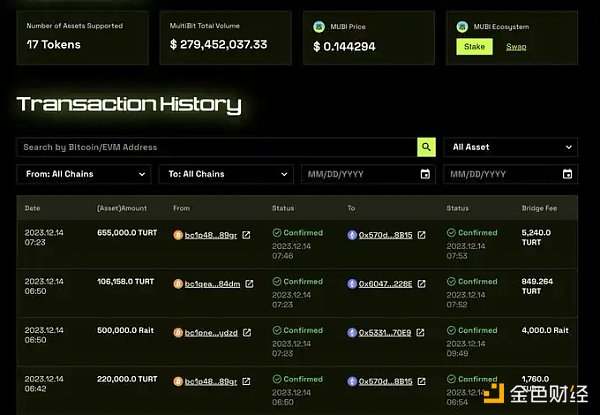Click the (Asset)Amount column header
Viewport: 600px width, 415px height.
pyautogui.click(x=122, y=208)
